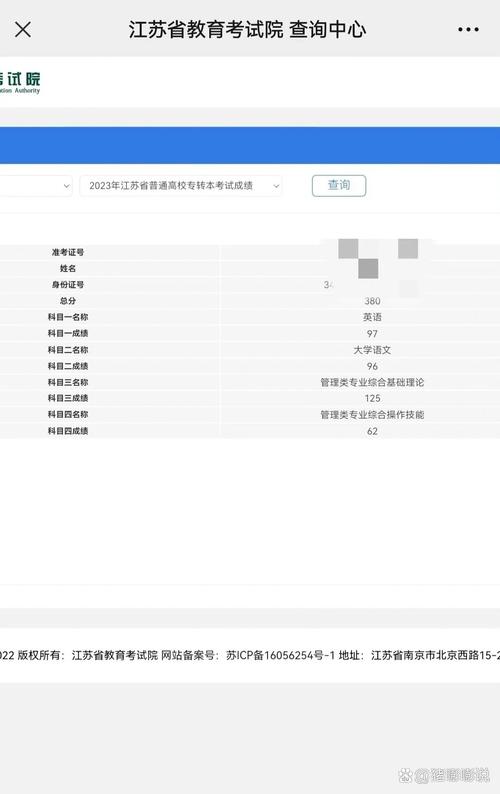Click the partially visible 考试院 logo
Viewport: 500px width, 794px height.
point(20,83)
